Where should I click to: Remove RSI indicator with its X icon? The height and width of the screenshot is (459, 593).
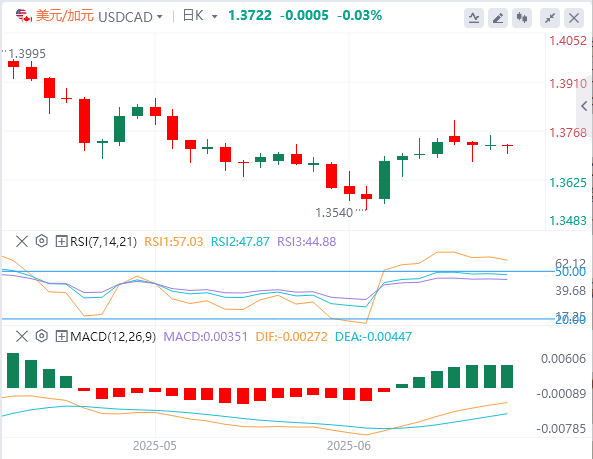click(22, 241)
